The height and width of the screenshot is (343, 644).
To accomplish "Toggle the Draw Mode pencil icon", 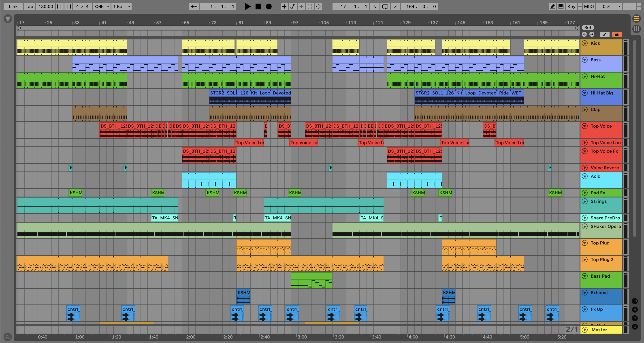I will 552,6.
